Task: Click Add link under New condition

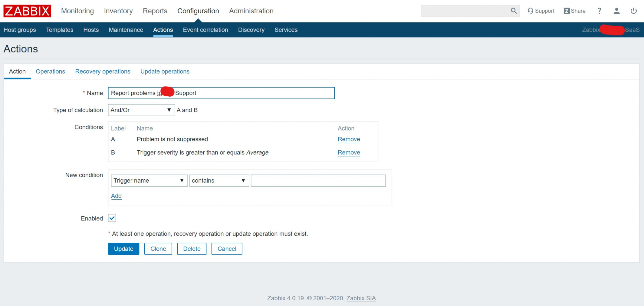Action: click(x=116, y=196)
